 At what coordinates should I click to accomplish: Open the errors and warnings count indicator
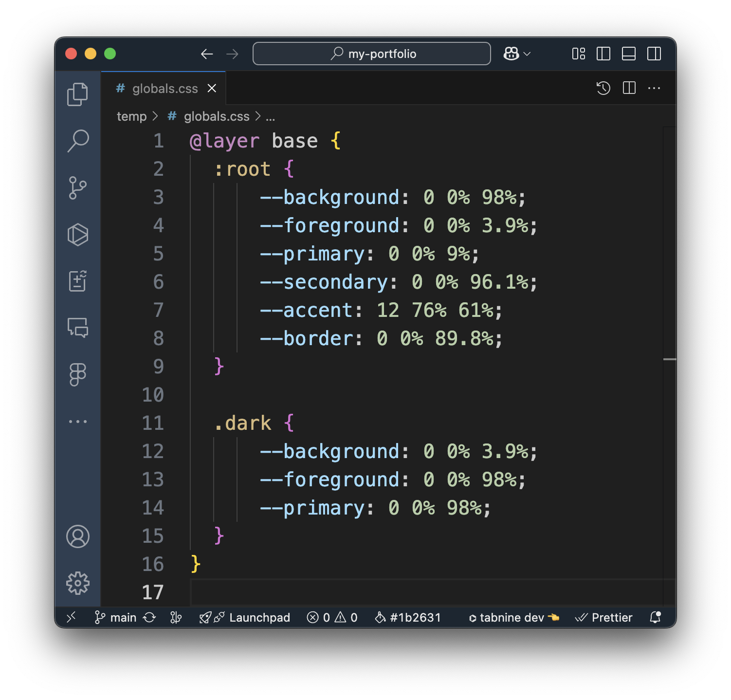[332, 617]
